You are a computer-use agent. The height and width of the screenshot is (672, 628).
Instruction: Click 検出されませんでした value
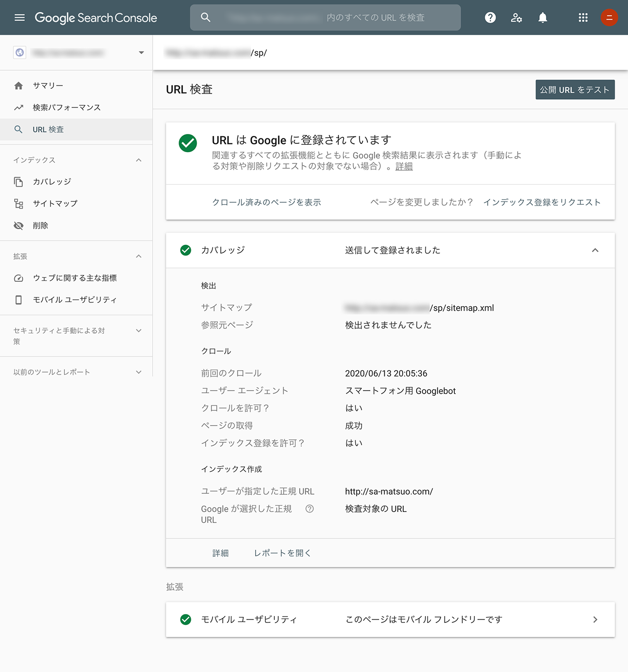pyautogui.click(x=388, y=325)
